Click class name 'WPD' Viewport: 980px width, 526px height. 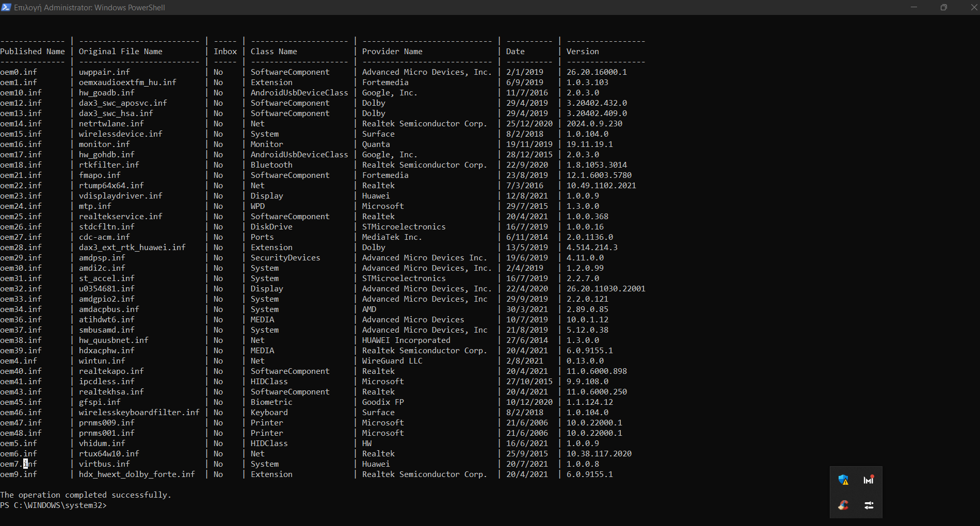258,206
